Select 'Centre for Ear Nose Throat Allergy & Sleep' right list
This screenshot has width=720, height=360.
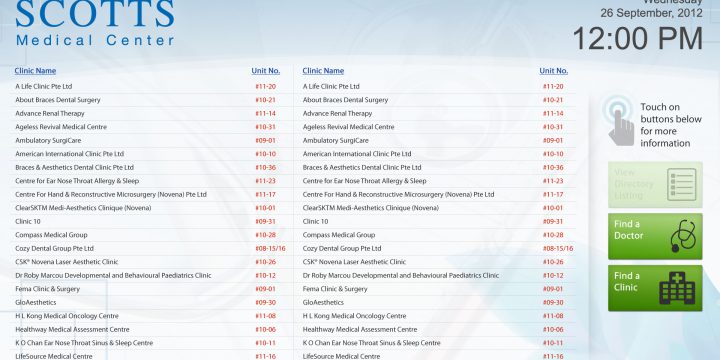point(365,181)
